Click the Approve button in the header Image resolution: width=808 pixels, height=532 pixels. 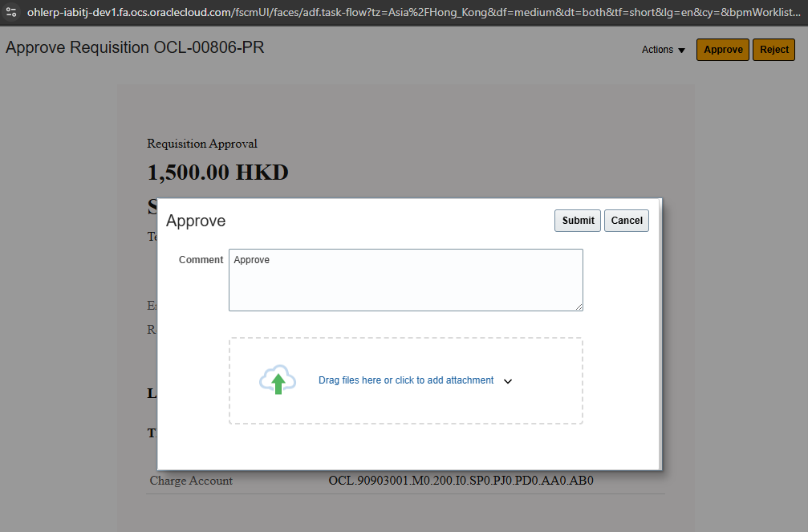[721, 50]
